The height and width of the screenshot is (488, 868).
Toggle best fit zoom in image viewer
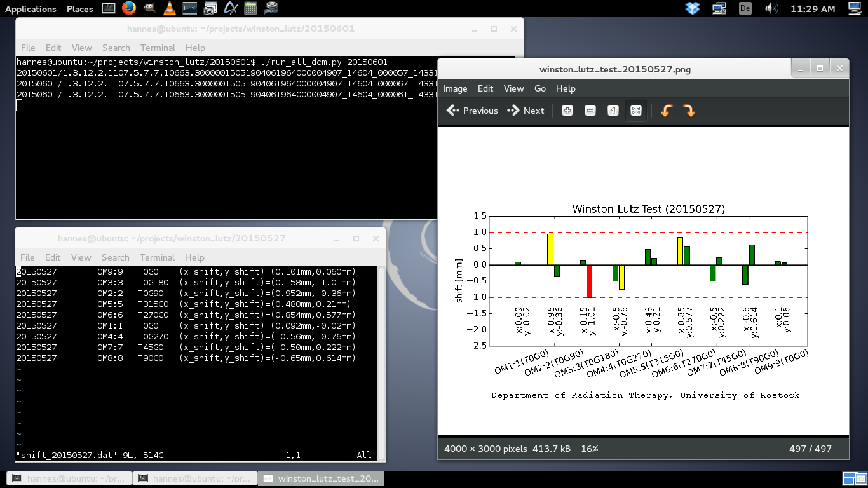[636, 111]
